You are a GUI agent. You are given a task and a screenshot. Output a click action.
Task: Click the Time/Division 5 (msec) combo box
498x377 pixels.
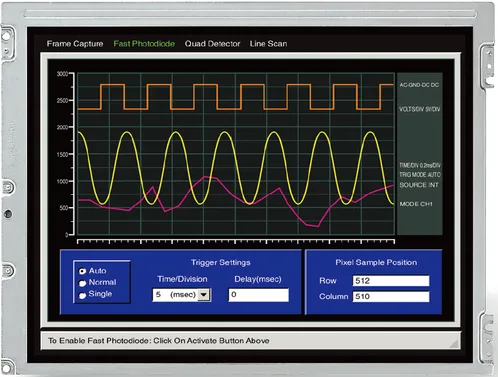coord(182,295)
